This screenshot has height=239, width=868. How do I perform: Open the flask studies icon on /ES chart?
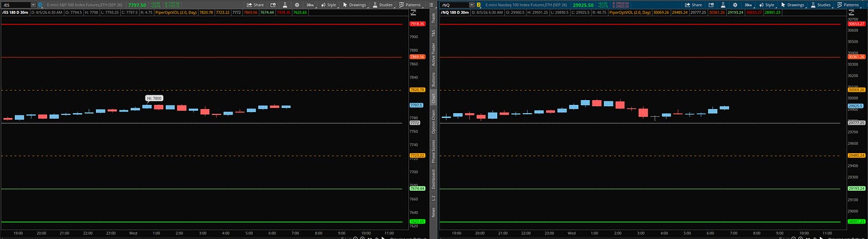[285, 5]
